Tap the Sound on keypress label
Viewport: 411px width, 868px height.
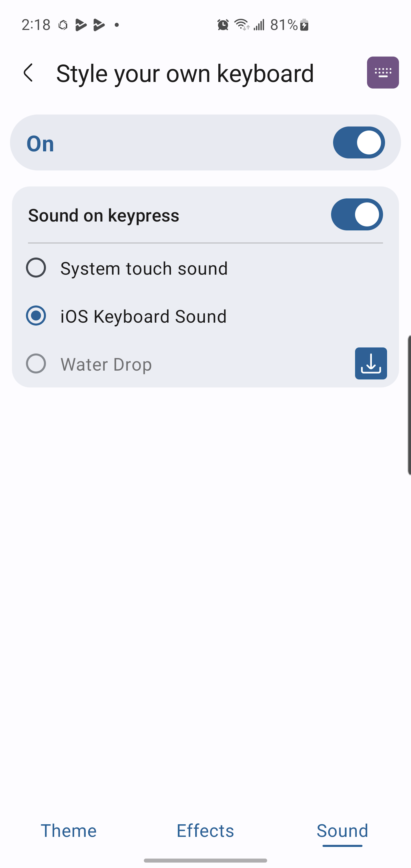pyautogui.click(x=104, y=215)
